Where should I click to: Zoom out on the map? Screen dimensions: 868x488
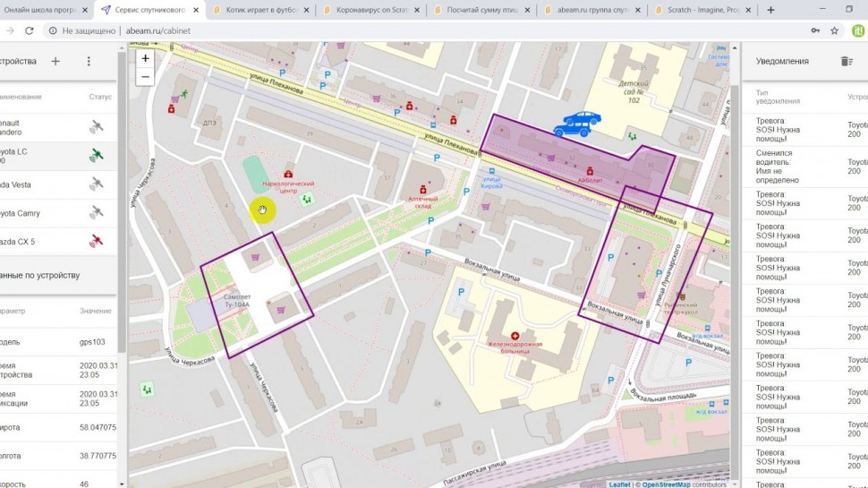(x=145, y=77)
